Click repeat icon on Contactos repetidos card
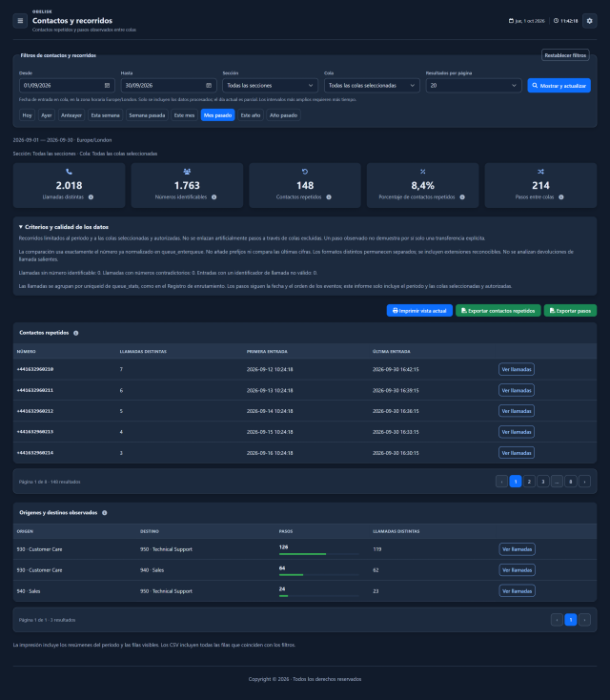The height and width of the screenshot is (700, 610). click(305, 172)
